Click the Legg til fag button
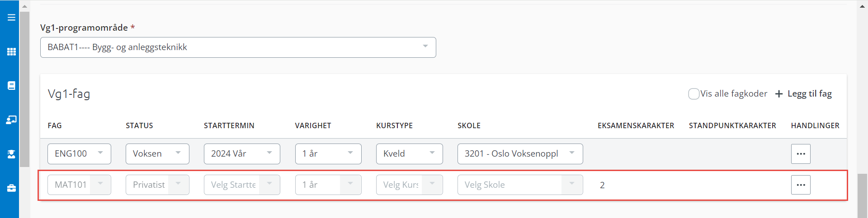 803,94
